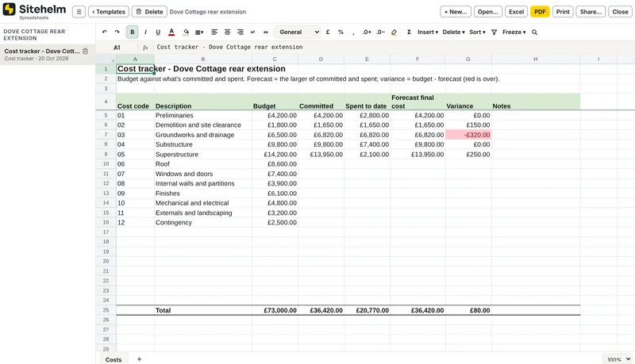Screen dimensions: 635x364
Task: Clear formatting with the eraser icon
Action: point(394,32)
